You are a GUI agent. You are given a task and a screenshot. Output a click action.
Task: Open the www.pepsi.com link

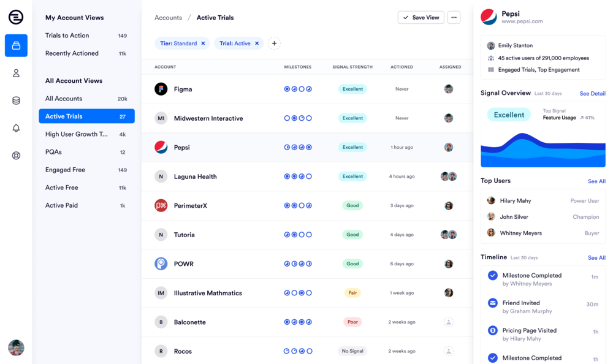(x=522, y=21)
